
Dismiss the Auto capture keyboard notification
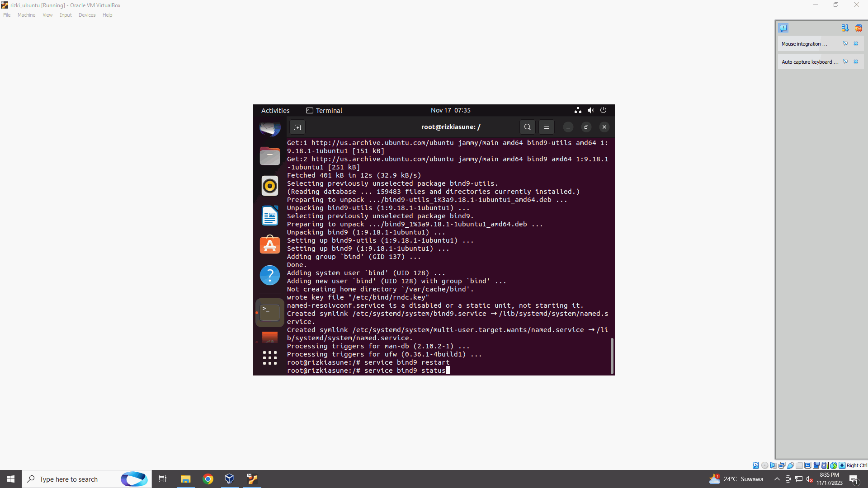point(856,62)
